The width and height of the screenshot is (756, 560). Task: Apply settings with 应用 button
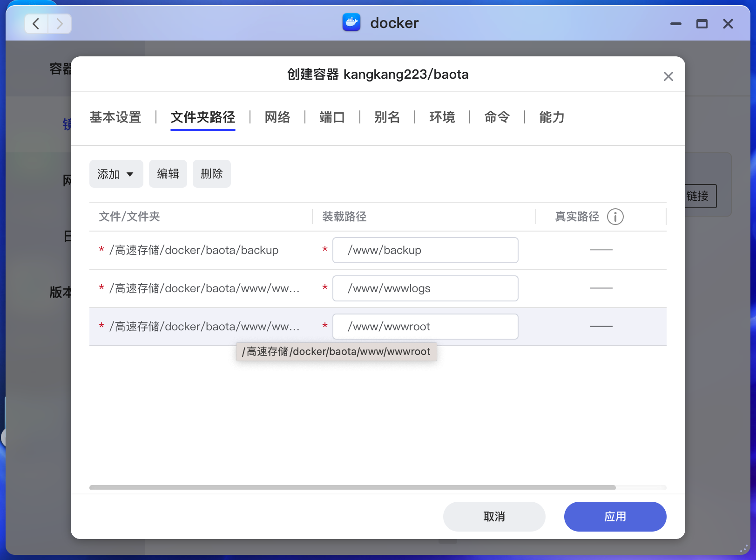pos(615,517)
